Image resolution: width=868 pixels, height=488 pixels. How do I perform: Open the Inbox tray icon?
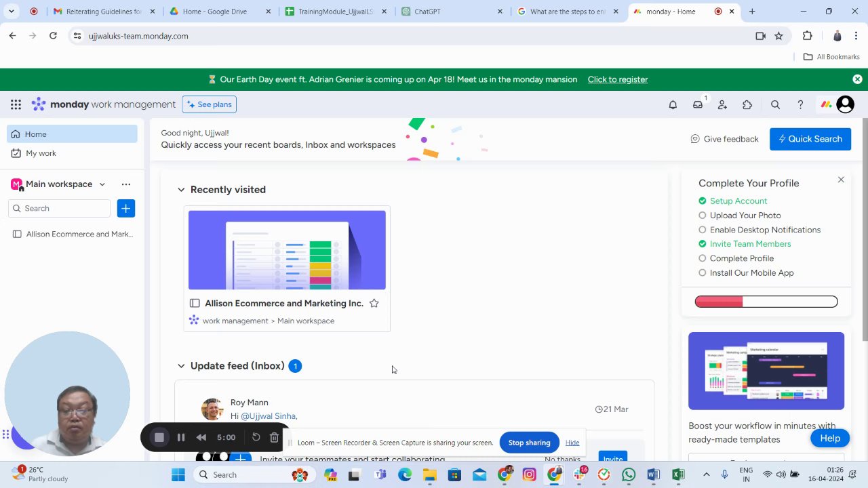tap(697, 104)
